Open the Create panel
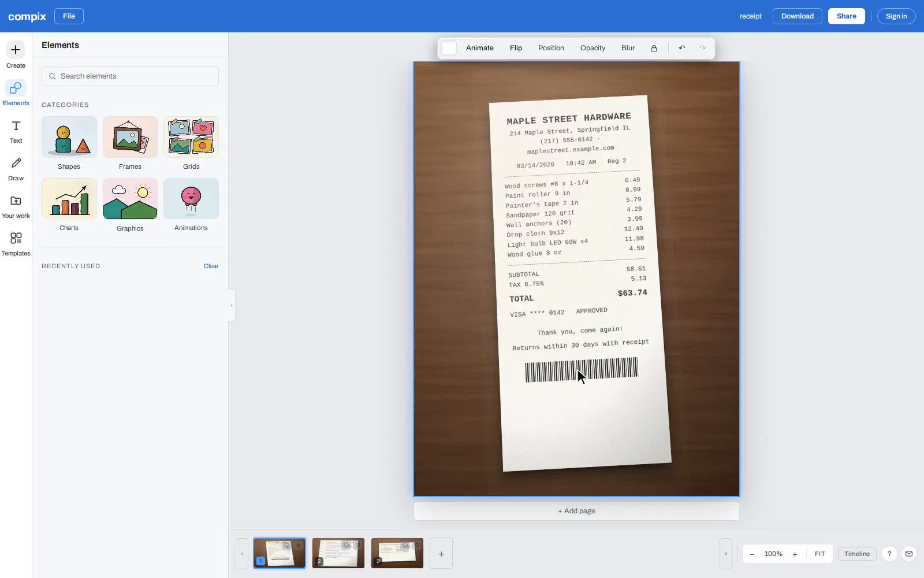 coord(16,55)
